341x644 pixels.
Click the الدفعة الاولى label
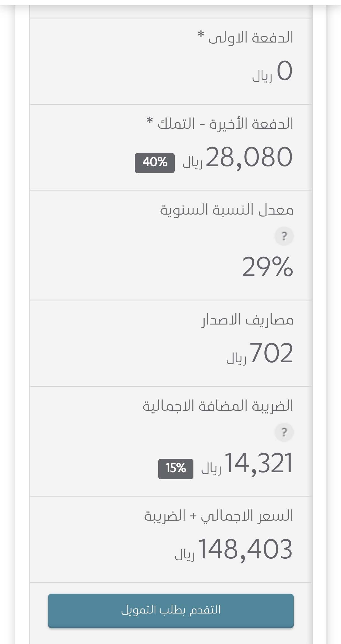click(251, 37)
